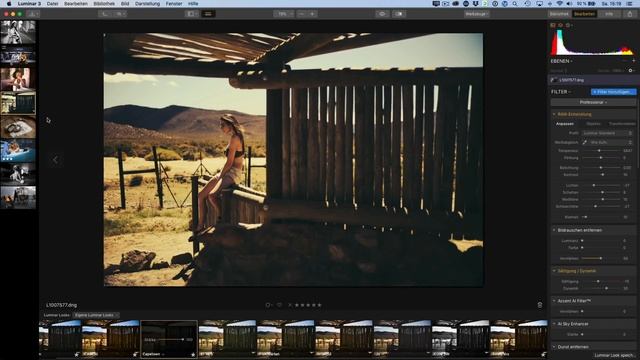Add a new layer with plus icon
This screenshot has height=360, width=640.
(633, 61)
